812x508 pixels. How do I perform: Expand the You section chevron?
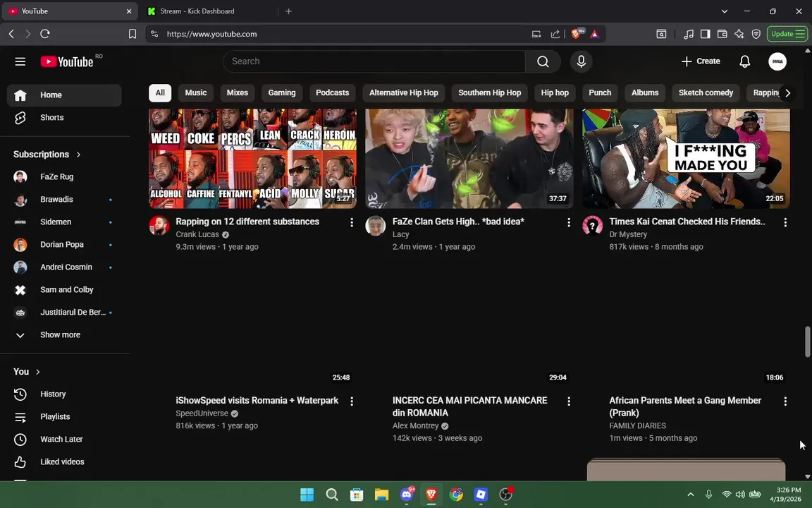coord(38,372)
